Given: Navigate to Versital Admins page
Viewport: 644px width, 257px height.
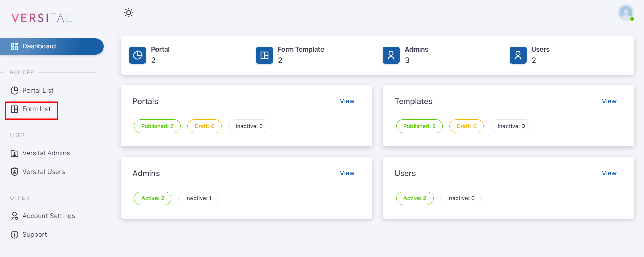Looking at the screenshot, I should click(x=46, y=153).
